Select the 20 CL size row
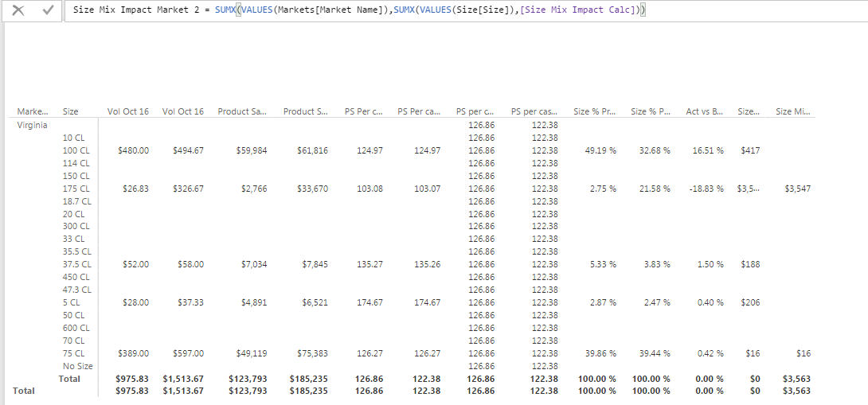Image resolution: width=868 pixels, height=405 pixels. (x=73, y=214)
